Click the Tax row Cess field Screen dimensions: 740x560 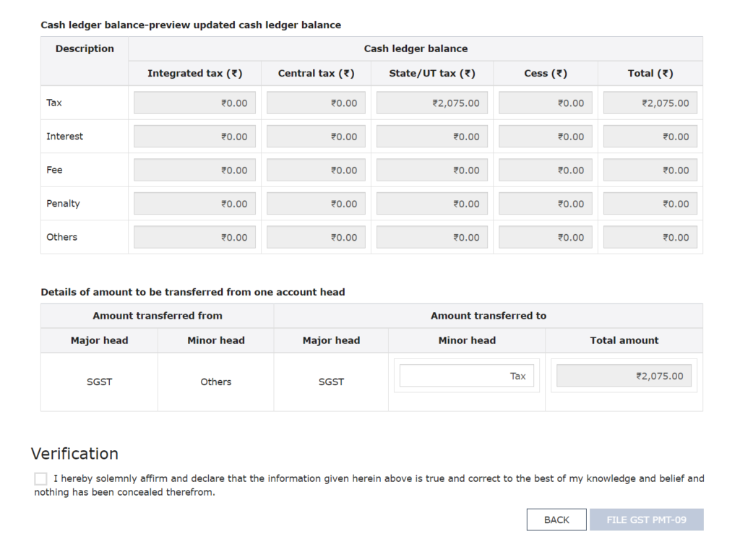click(x=546, y=103)
